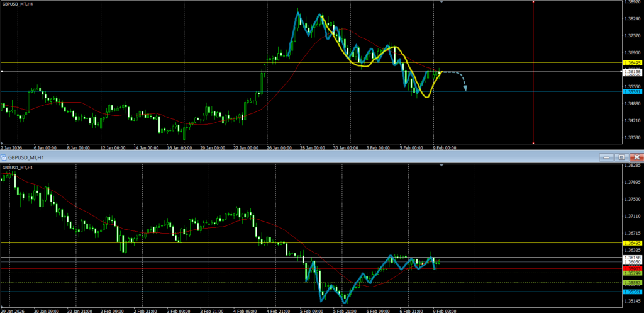Close the GBPUSD_MT,H1 chart window
The width and height of the screenshot is (644, 313).
click(x=636, y=157)
